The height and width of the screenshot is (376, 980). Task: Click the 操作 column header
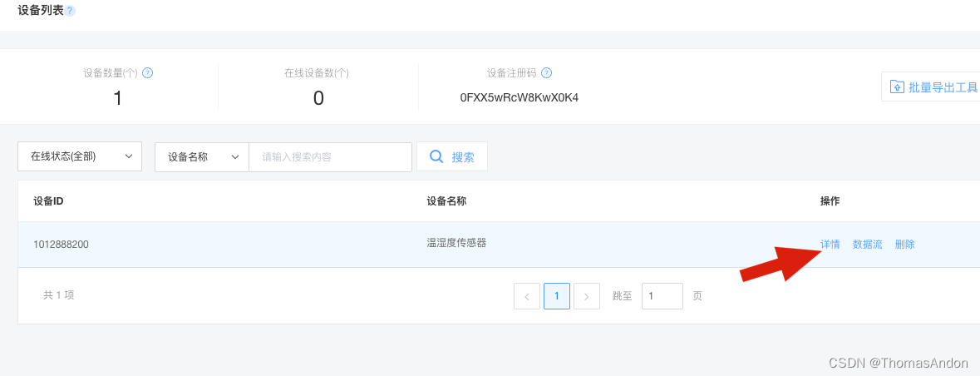pos(830,200)
